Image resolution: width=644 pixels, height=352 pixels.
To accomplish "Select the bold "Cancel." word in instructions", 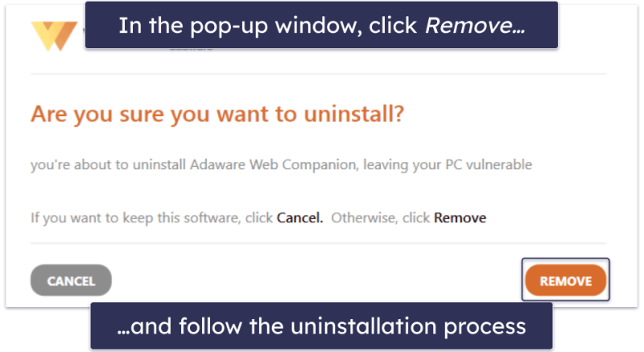I will (x=299, y=217).
